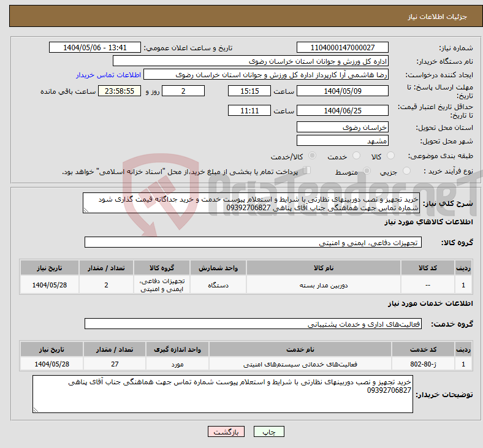
Task: Click the goods quantity cell 2
Action: (x=106, y=285)
